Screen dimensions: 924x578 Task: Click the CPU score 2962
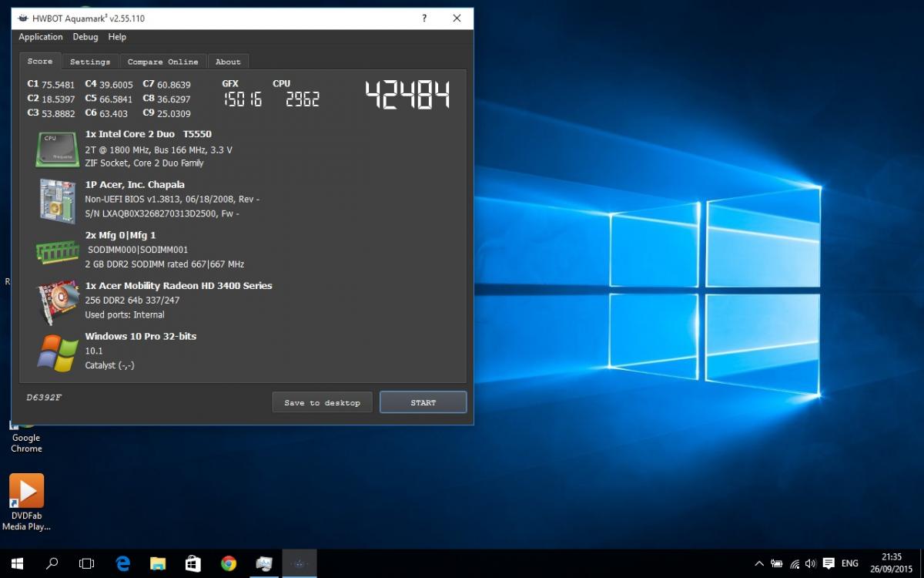tap(302, 99)
